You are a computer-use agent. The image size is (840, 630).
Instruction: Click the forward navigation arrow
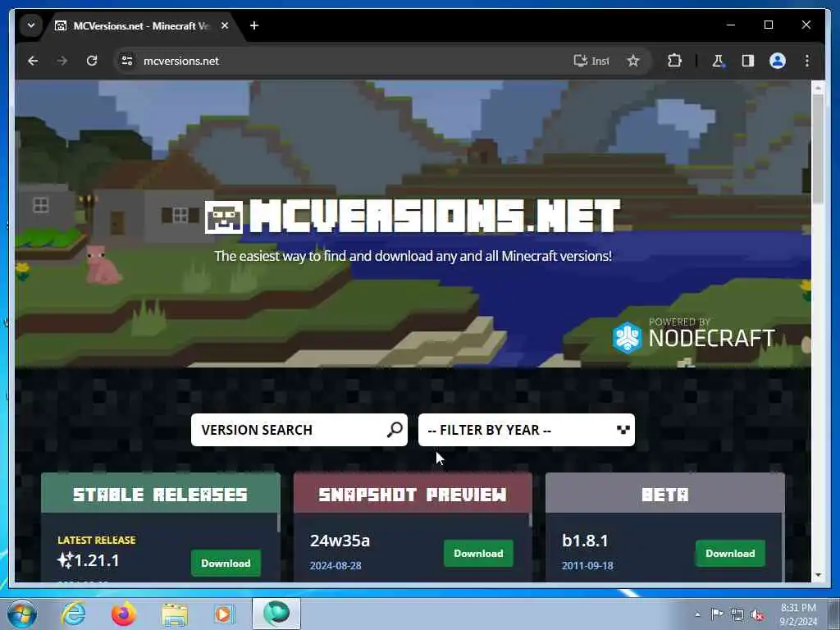pyautogui.click(x=62, y=61)
